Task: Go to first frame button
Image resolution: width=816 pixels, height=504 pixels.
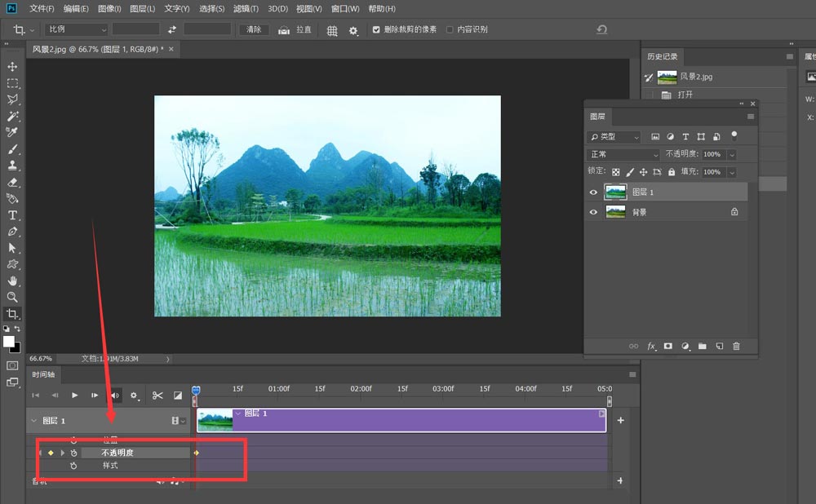Action: click(35, 396)
